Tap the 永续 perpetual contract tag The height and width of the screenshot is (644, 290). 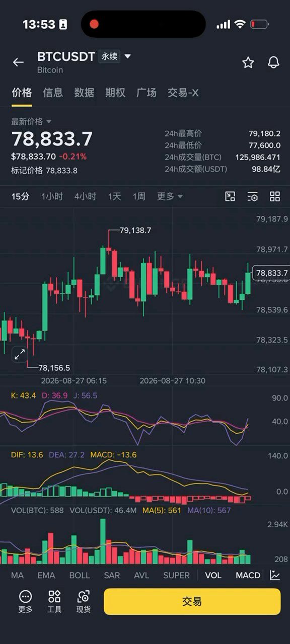pos(109,56)
